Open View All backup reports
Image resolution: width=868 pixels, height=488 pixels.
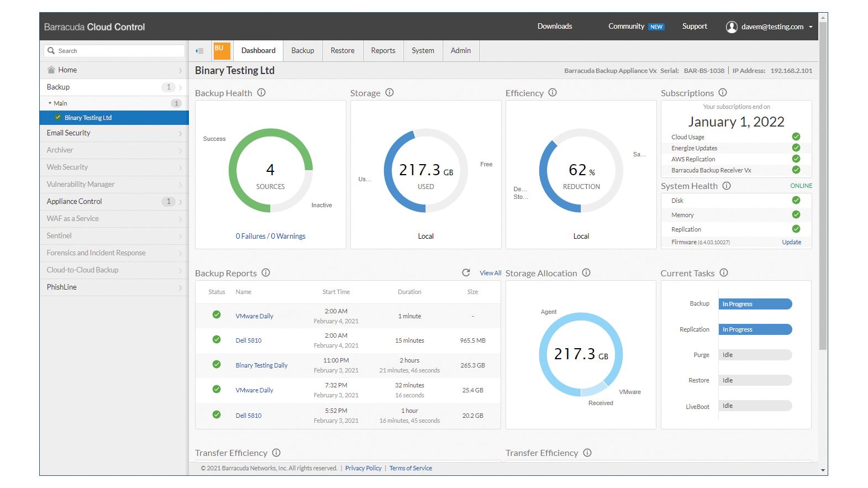click(490, 273)
